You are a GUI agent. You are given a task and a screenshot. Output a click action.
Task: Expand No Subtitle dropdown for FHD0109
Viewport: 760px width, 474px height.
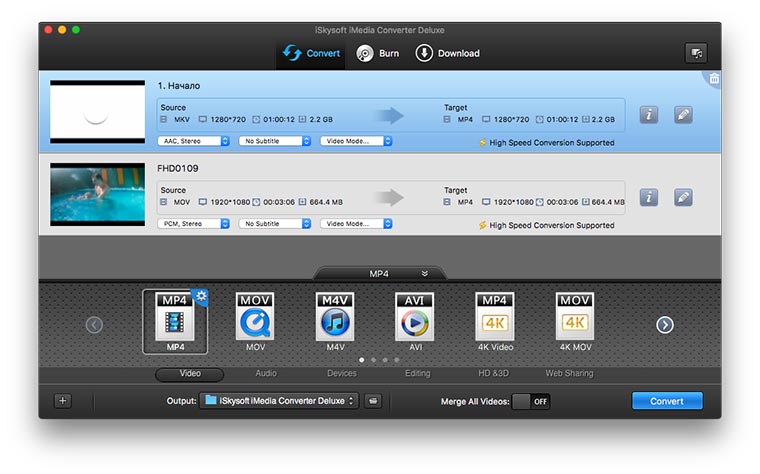click(x=275, y=224)
